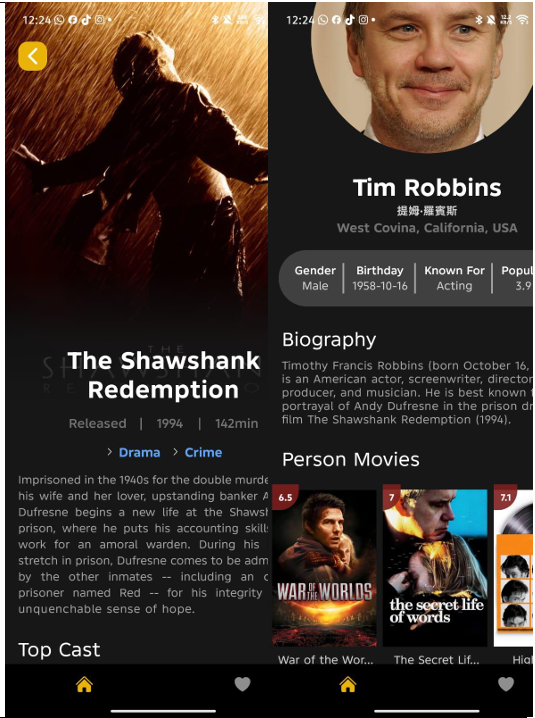
Task: Open home tab on left phone screen
Action: pyautogui.click(x=84, y=685)
